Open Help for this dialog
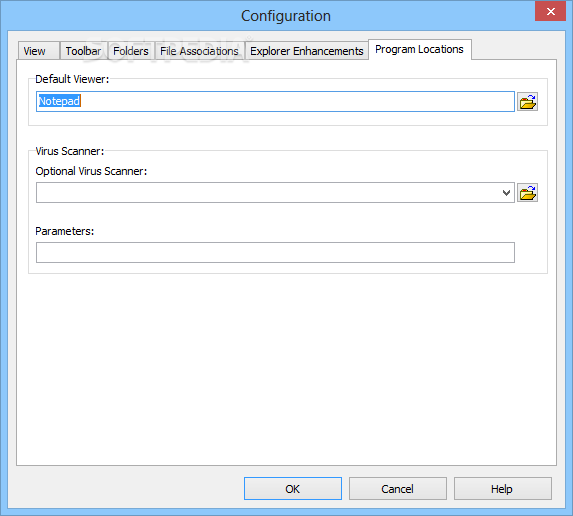Viewport: 573px width, 516px height. (x=502, y=488)
